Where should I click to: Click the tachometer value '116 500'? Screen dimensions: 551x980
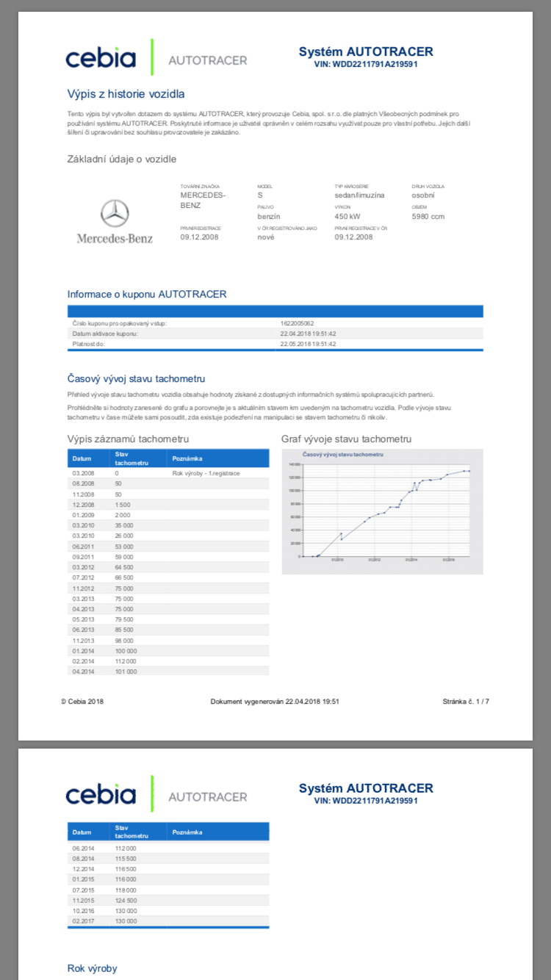(x=126, y=868)
